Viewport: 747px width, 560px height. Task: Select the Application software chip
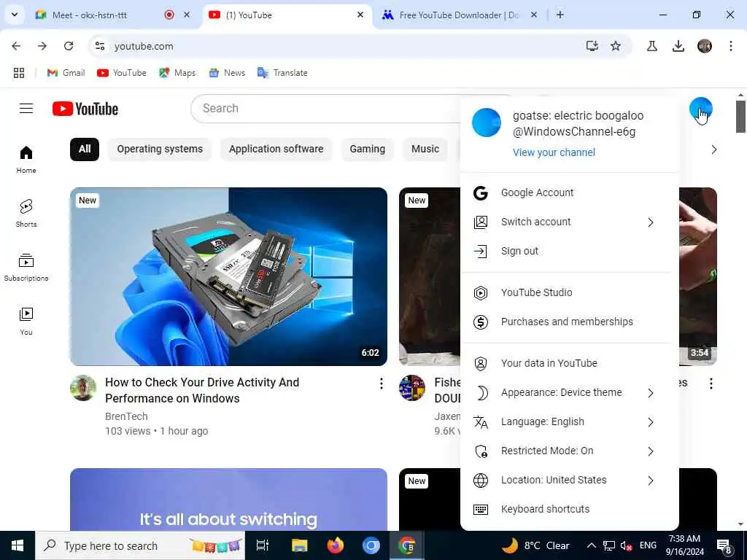pyautogui.click(x=276, y=149)
